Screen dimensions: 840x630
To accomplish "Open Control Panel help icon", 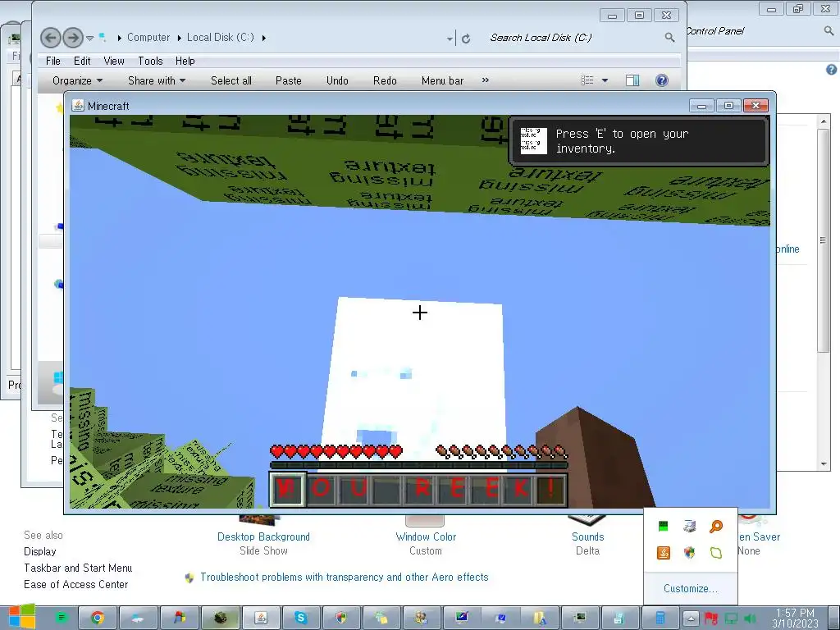I will (x=832, y=69).
